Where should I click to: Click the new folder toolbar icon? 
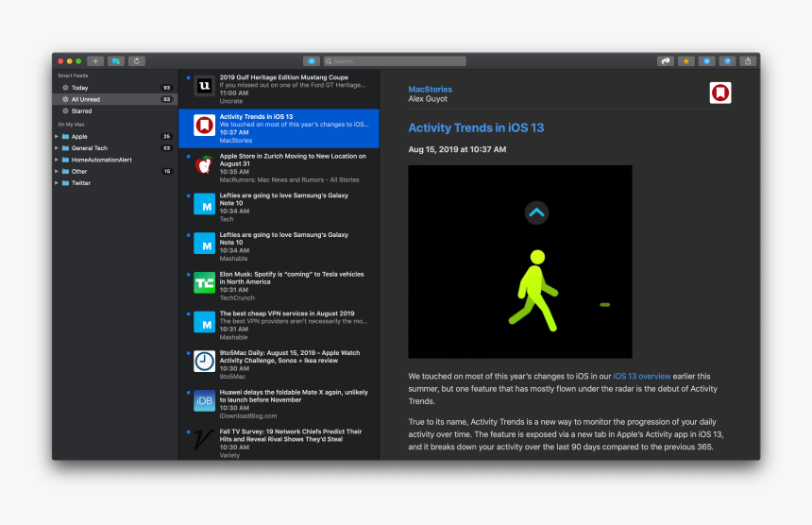tap(116, 61)
